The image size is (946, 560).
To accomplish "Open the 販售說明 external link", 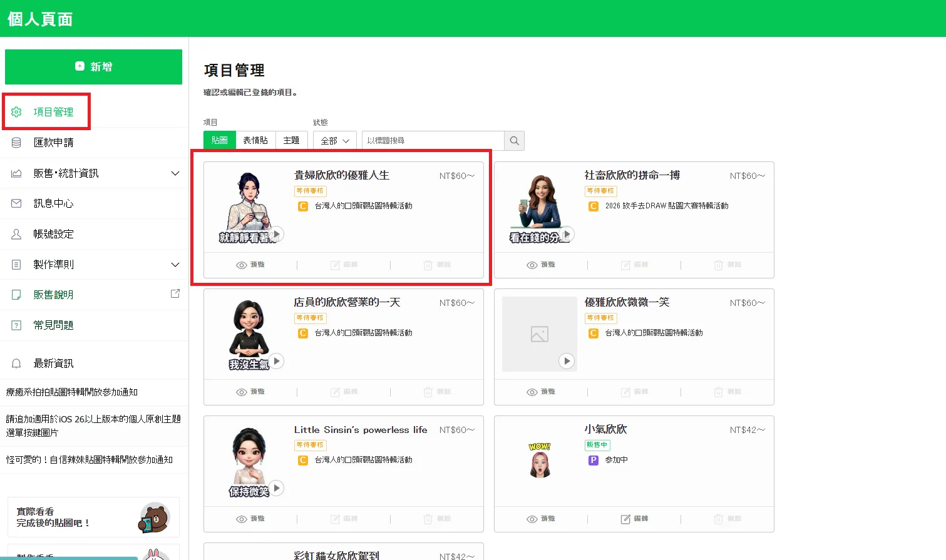I will tap(175, 293).
